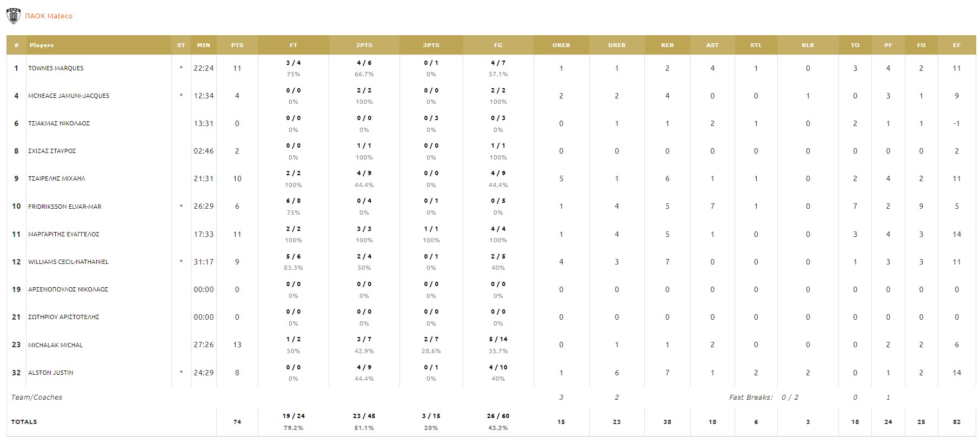Image resolution: width=980 pixels, height=437 pixels.
Task: Sort table by PTS column header
Action: pos(237,45)
